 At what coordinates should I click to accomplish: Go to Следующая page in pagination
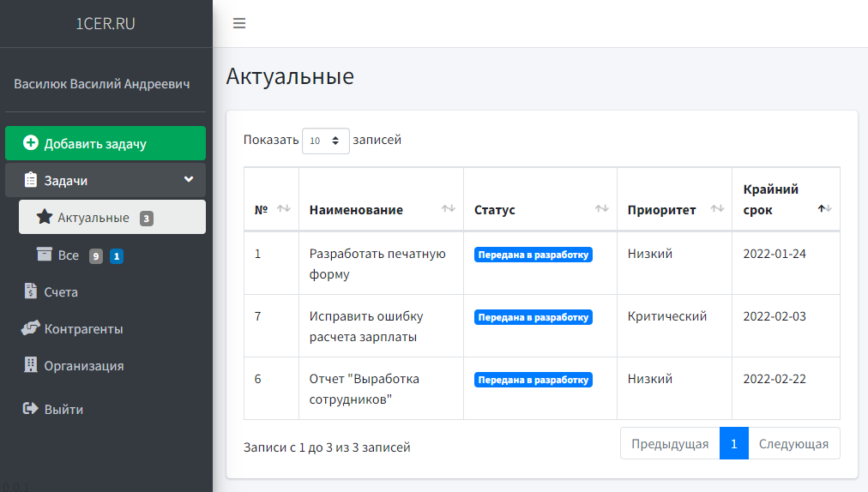[x=793, y=443]
